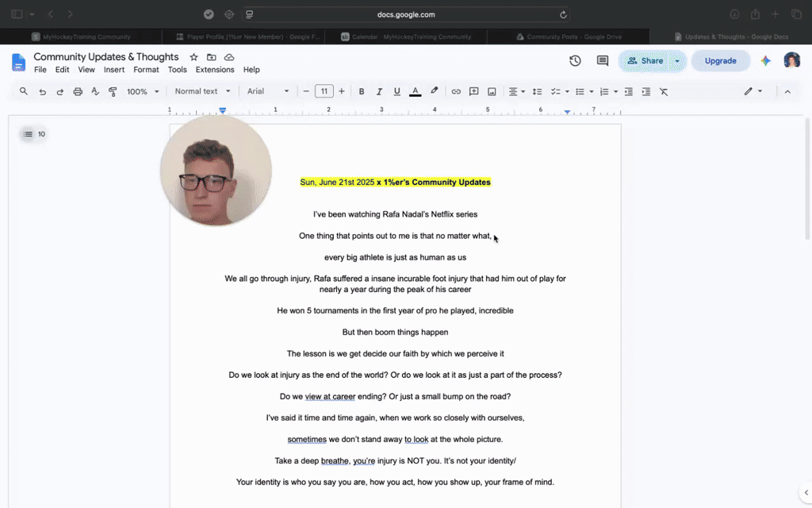The height and width of the screenshot is (508, 812).
Task: Expand the checklist options arrow
Action: (x=567, y=92)
